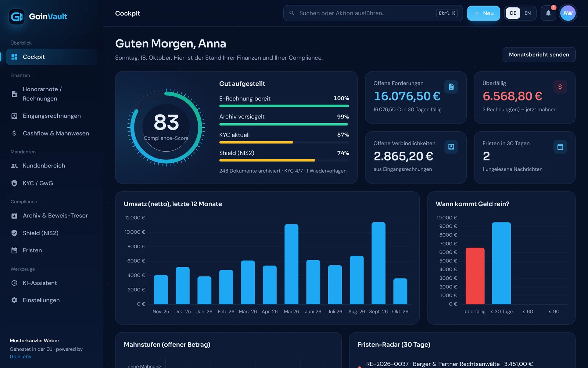Screen dimensions: 588x368
Task: Click the 2.865,20 € liabilities amount
Action: [403, 156]
